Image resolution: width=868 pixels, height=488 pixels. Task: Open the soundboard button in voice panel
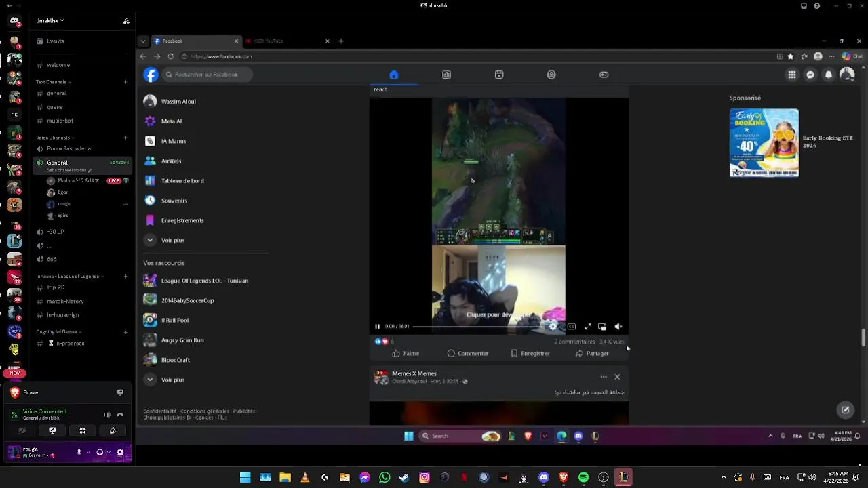tap(113, 430)
